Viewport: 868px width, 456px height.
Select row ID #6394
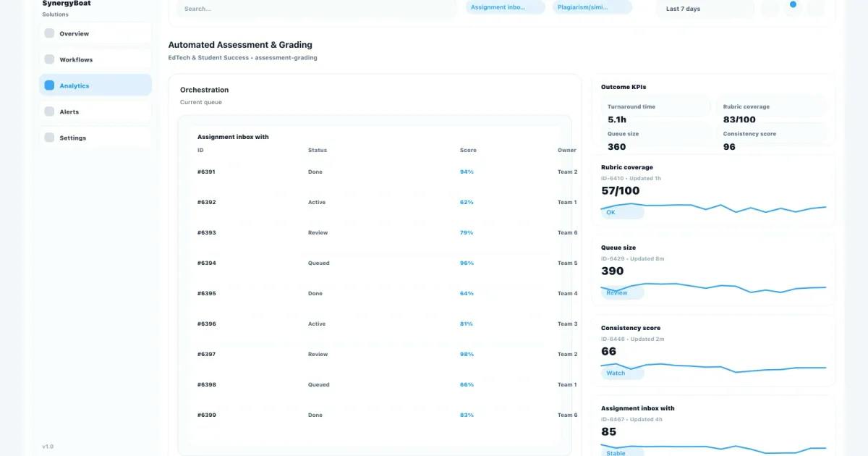point(206,263)
